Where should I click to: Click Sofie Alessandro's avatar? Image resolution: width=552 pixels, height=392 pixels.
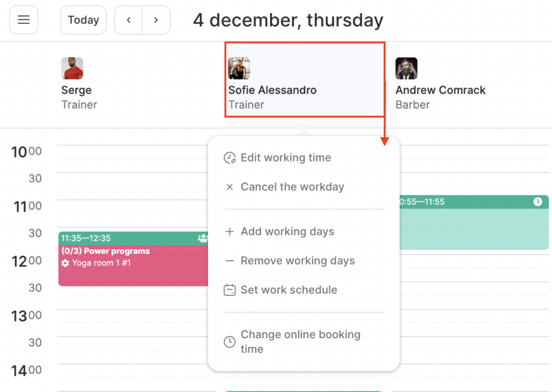point(239,68)
